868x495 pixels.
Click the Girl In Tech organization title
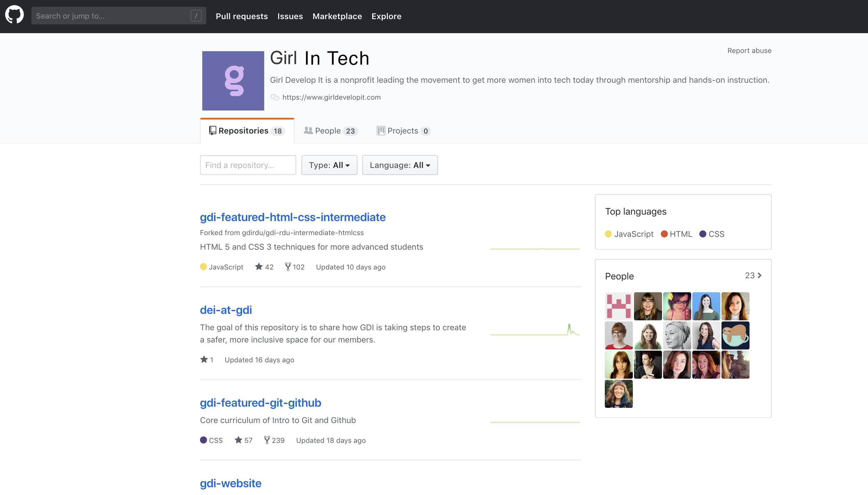[x=319, y=58]
